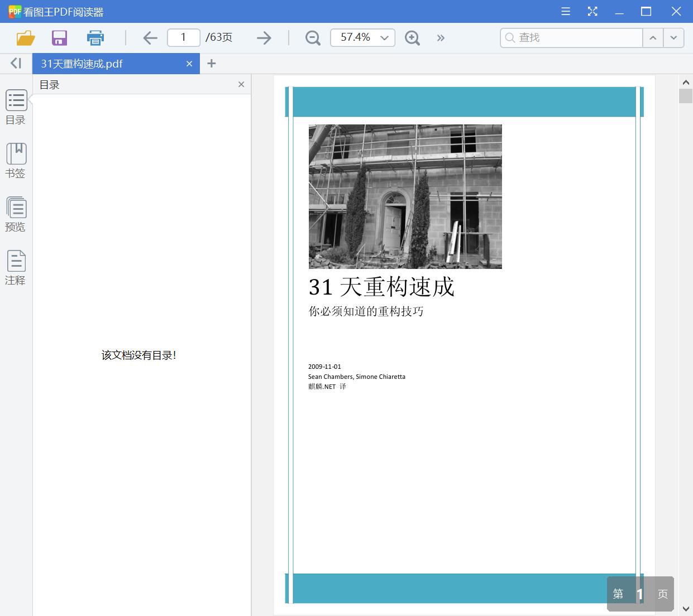Expand more toolbar tools with the chevron
This screenshot has width=693, height=616.
tap(441, 37)
